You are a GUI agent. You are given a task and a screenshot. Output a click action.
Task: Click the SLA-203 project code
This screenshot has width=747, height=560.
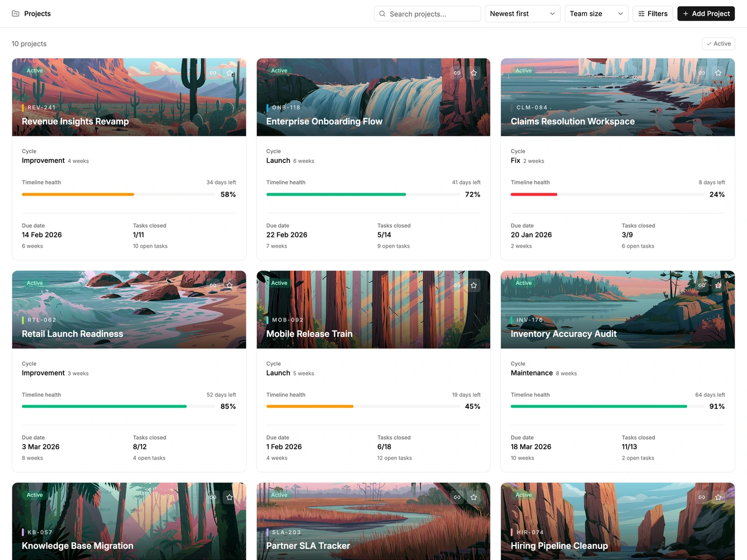[x=286, y=532]
